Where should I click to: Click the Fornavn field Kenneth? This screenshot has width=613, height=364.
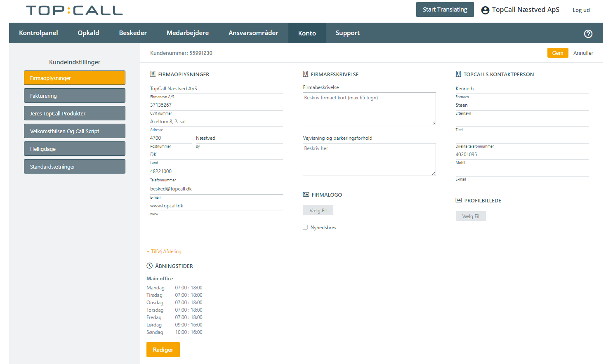point(522,89)
